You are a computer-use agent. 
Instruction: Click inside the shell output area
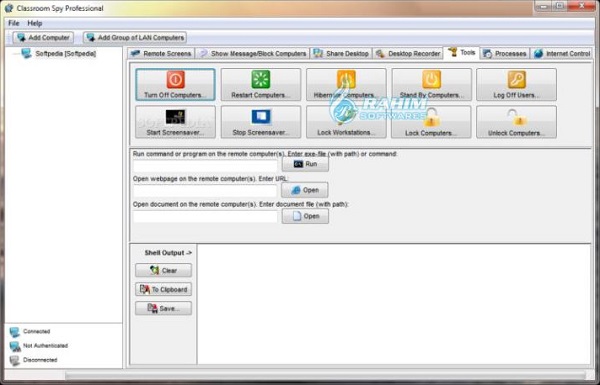click(x=394, y=304)
